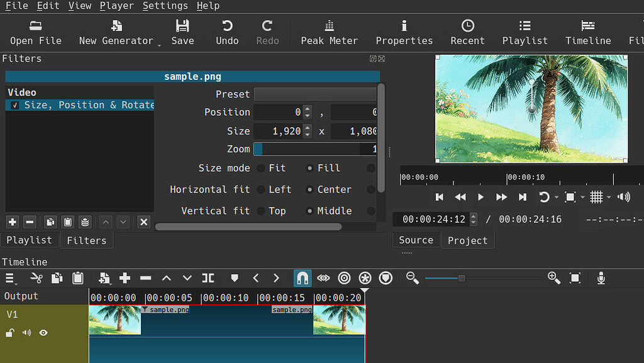Add a new filter with the plus icon
The image size is (644, 363).
click(x=12, y=222)
